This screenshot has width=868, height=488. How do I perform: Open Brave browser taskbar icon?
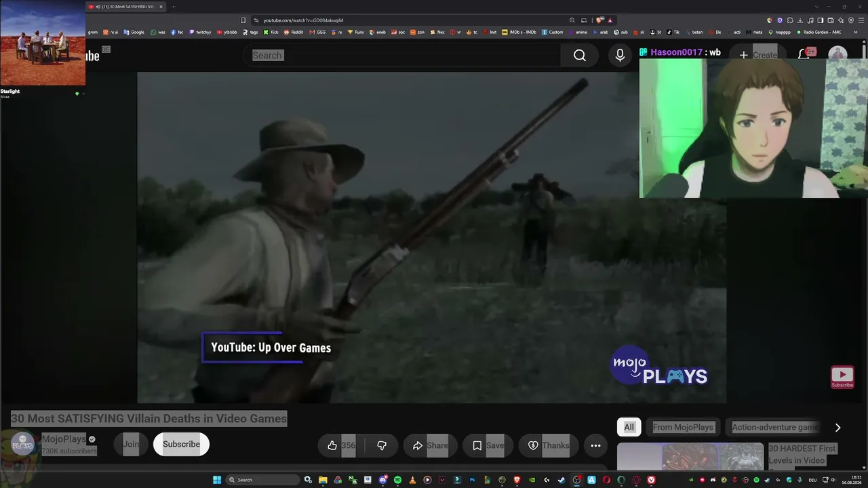point(517,480)
